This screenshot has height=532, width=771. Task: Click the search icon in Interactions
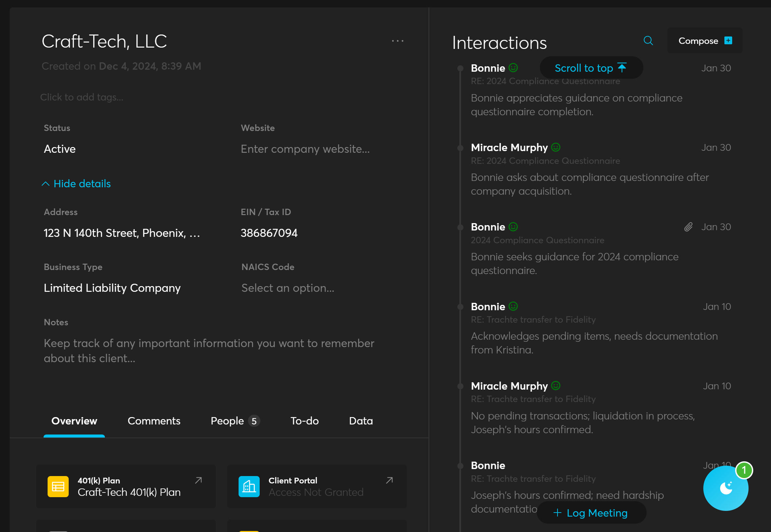[648, 41]
